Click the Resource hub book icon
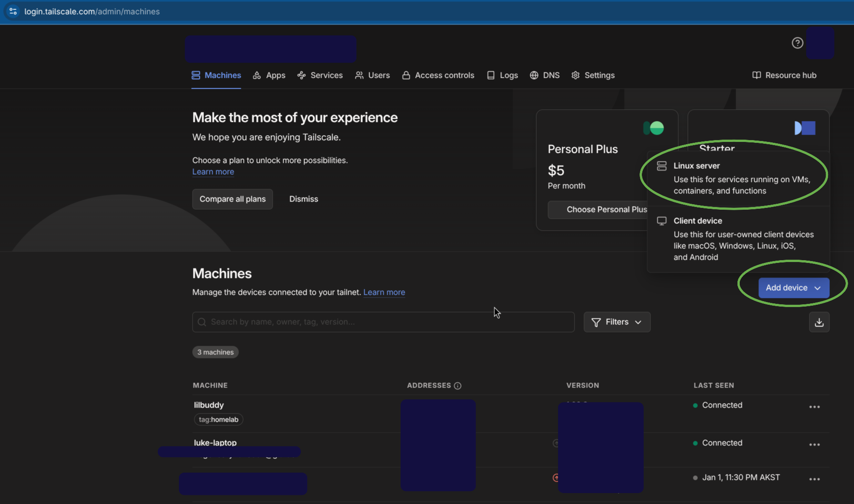Image resolution: width=854 pixels, height=504 pixels. (x=756, y=75)
